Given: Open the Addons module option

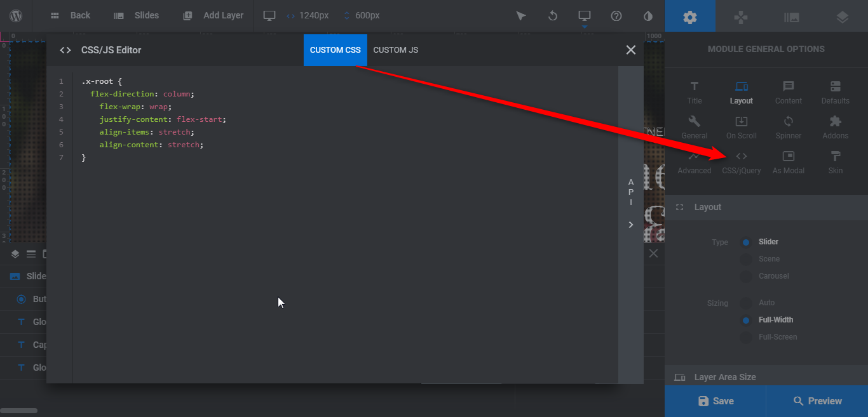Looking at the screenshot, I should click(836, 128).
